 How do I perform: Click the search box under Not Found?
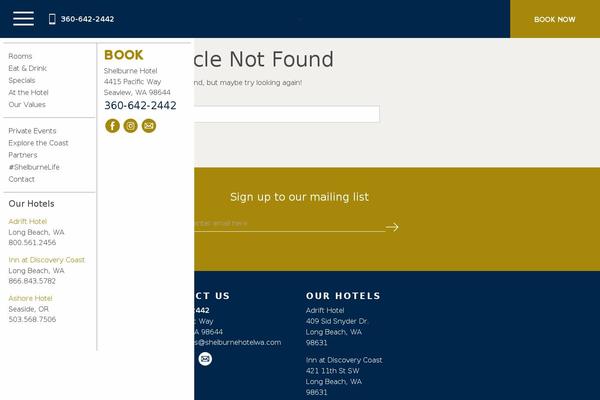point(287,114)
